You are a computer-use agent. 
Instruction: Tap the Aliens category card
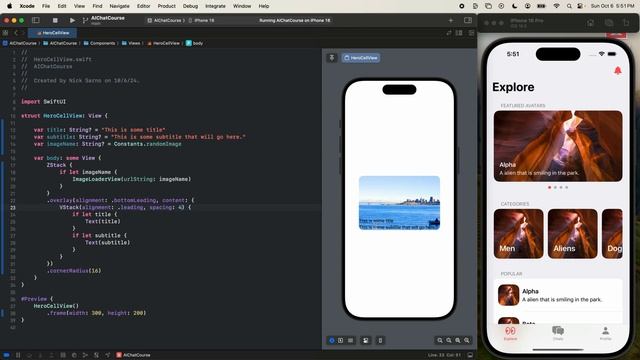tap(572, 234)
